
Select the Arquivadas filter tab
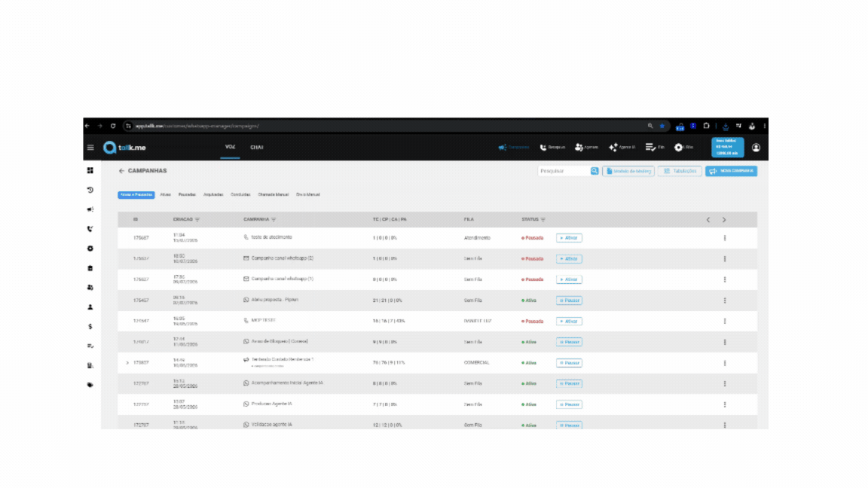pos(213,195)
